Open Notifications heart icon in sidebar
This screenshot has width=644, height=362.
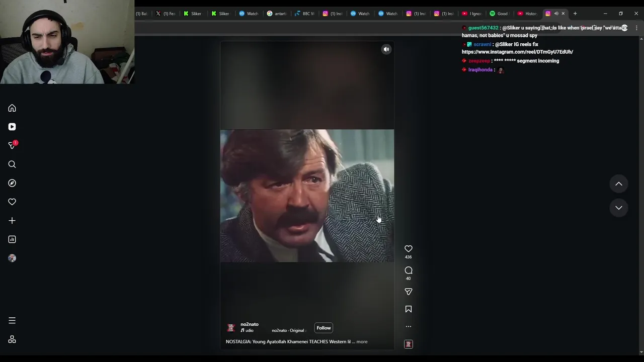click(x=12, y=202)
